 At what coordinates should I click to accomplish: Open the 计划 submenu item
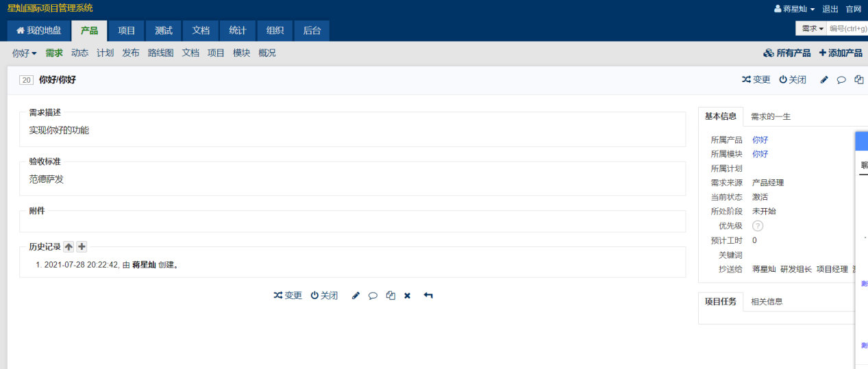click(x=105, y=53)
